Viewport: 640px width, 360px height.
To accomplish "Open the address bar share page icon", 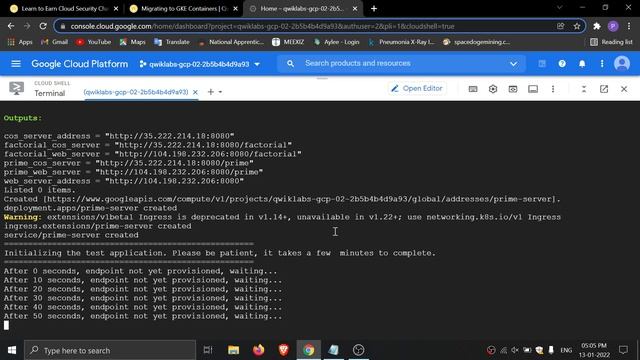I will tap(560, 26).
